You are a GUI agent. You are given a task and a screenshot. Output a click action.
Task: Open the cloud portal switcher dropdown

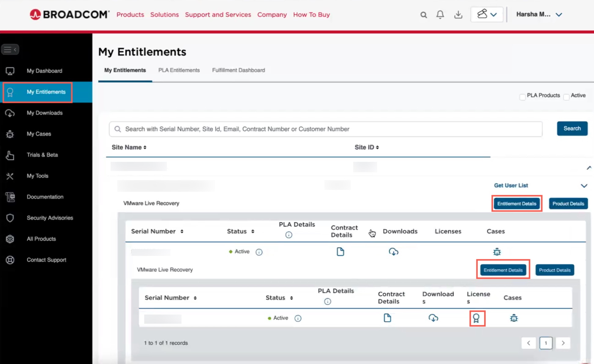tap(487, 14)
